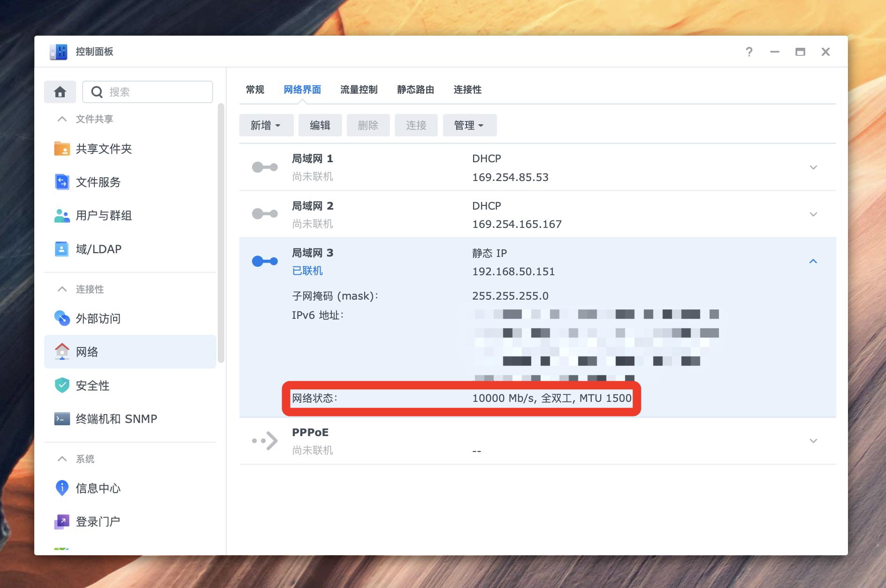Click the 编辑 button
Image resolution: width=886 pixels, height=588 pixels.
coord(320,125)
